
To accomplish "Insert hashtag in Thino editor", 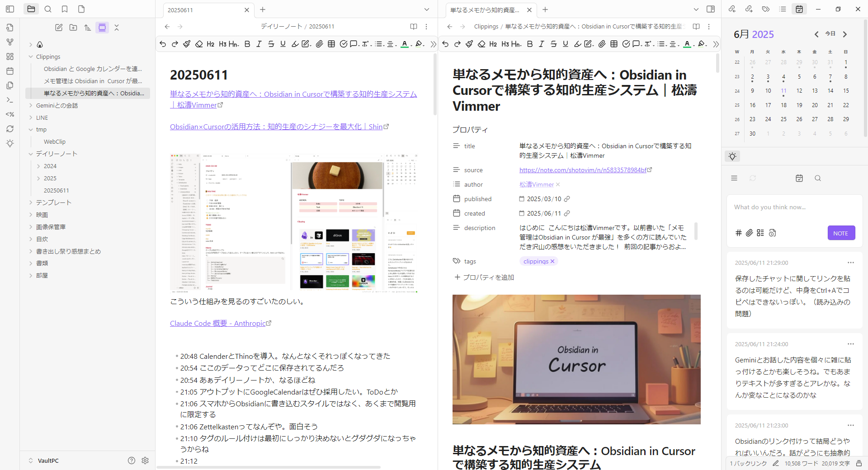I will click(x=739, y=233).
